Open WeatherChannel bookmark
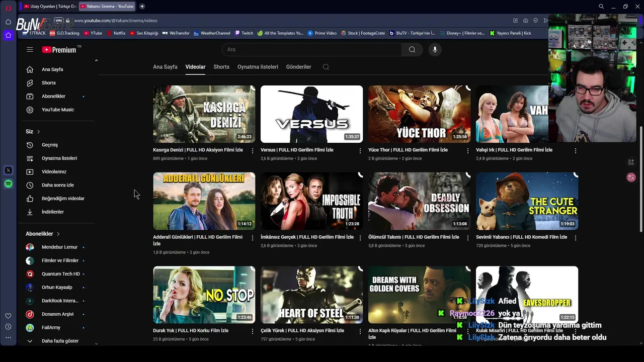 [x=212, y=33]
